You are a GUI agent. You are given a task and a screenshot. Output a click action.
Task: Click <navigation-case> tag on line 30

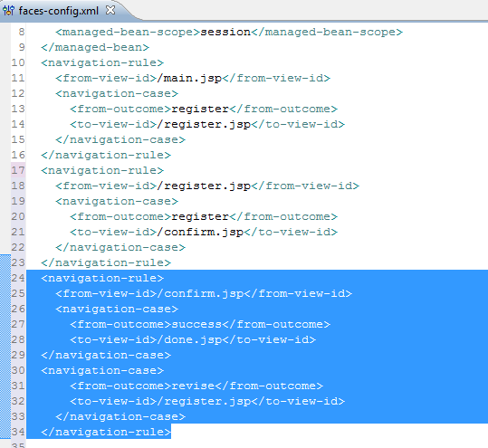(x=102, y=370)
